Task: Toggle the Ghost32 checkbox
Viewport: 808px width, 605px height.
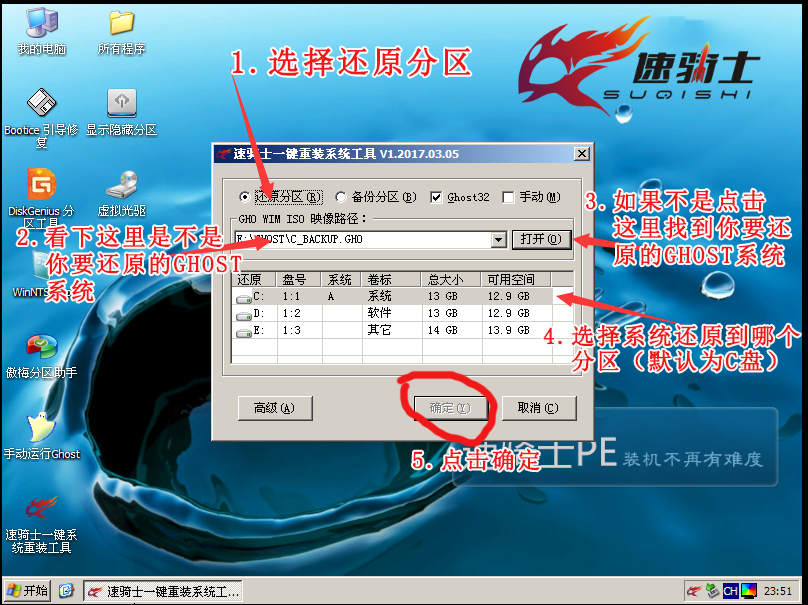Action: coord(436,197)
